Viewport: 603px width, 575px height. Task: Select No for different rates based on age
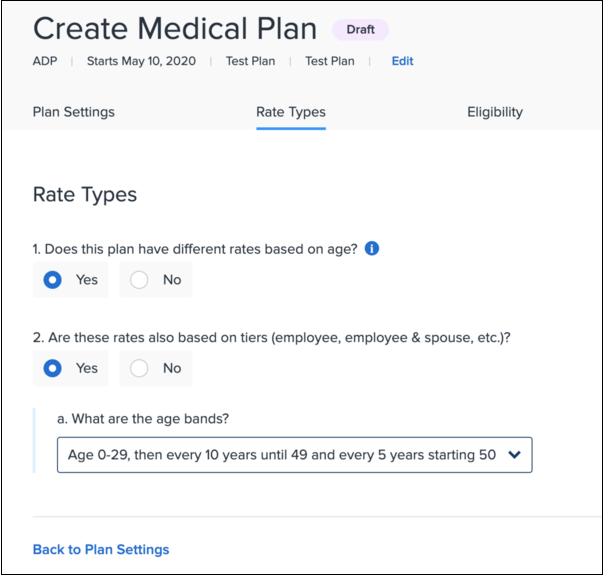point(139,280)
